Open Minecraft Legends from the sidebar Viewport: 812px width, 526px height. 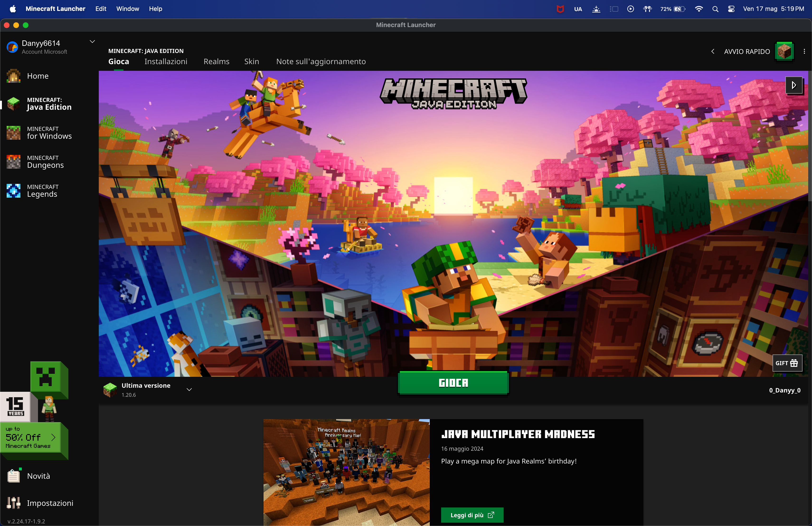(42, 191)
